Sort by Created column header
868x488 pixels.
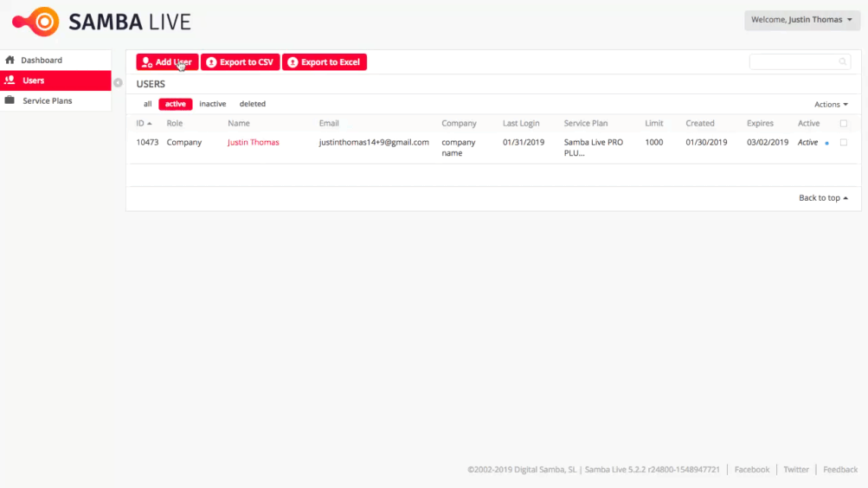pos(700,124)
